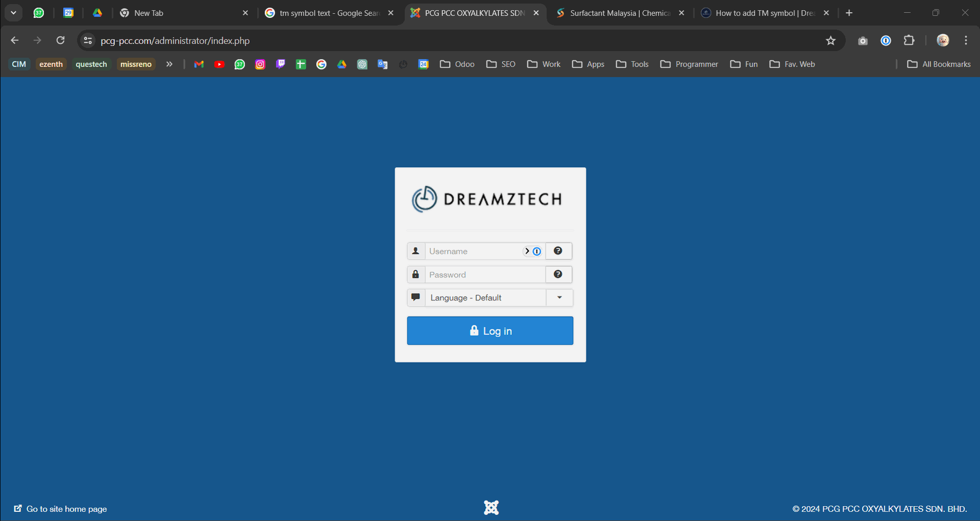Open the WhatsApp bookmark in bookmarks bar
Screen dimensions: 980x521
(240, 64)
